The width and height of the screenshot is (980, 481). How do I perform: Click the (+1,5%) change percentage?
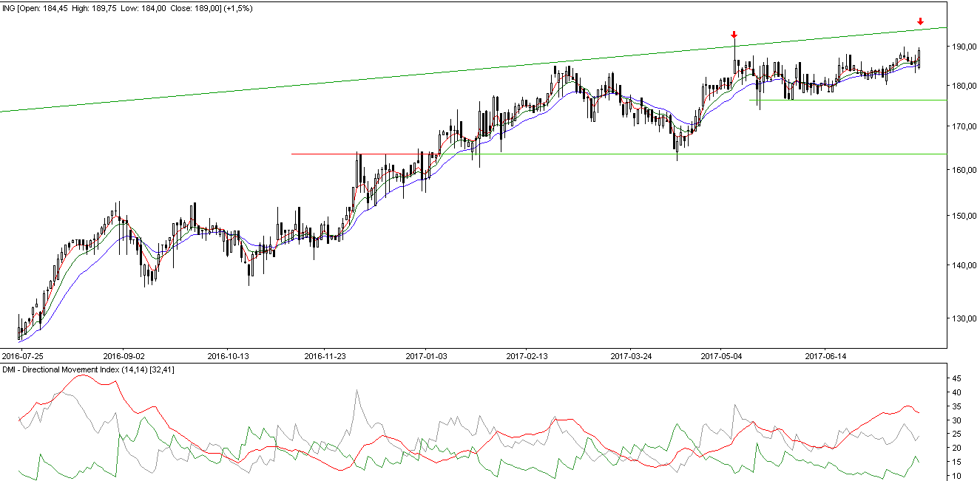pos(240,7)
